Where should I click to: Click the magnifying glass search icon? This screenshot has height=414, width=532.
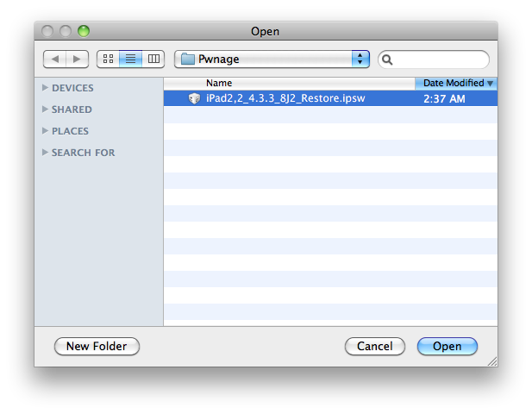[x=387, y=60]
